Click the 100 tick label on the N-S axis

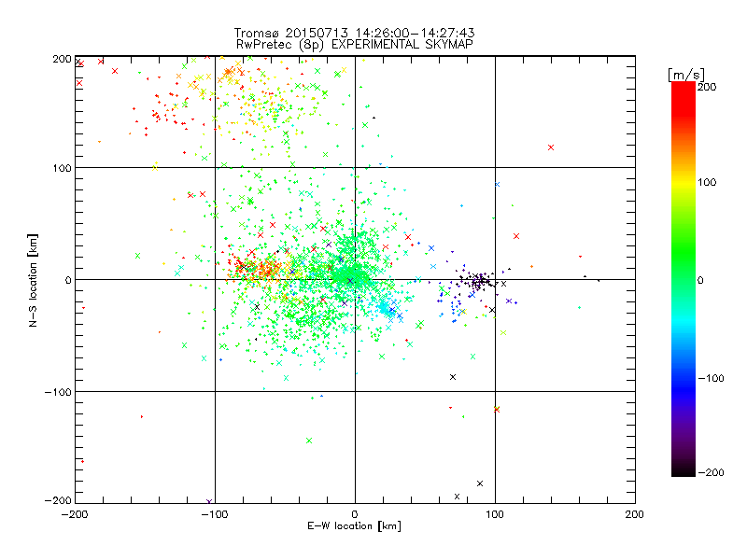[62, 168]
